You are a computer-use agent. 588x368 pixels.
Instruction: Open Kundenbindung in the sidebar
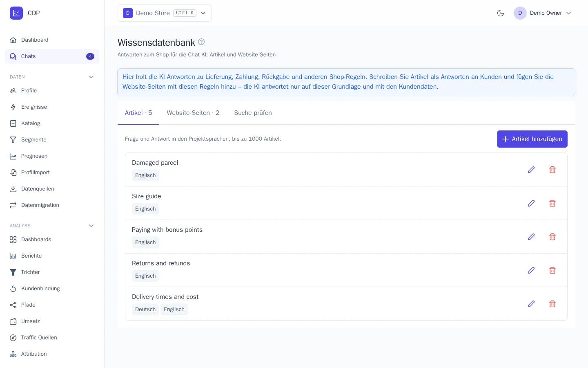(x=52, y=289)
